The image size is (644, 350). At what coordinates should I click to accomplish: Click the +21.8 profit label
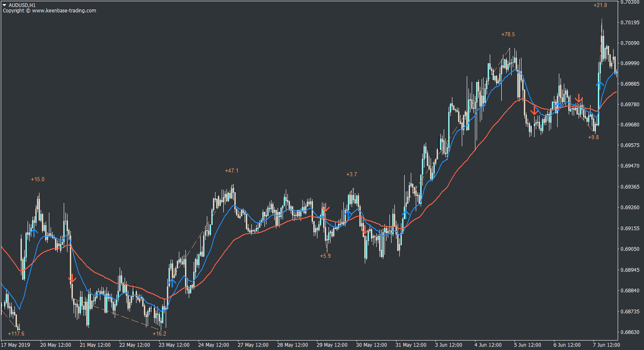pos(600,5)
